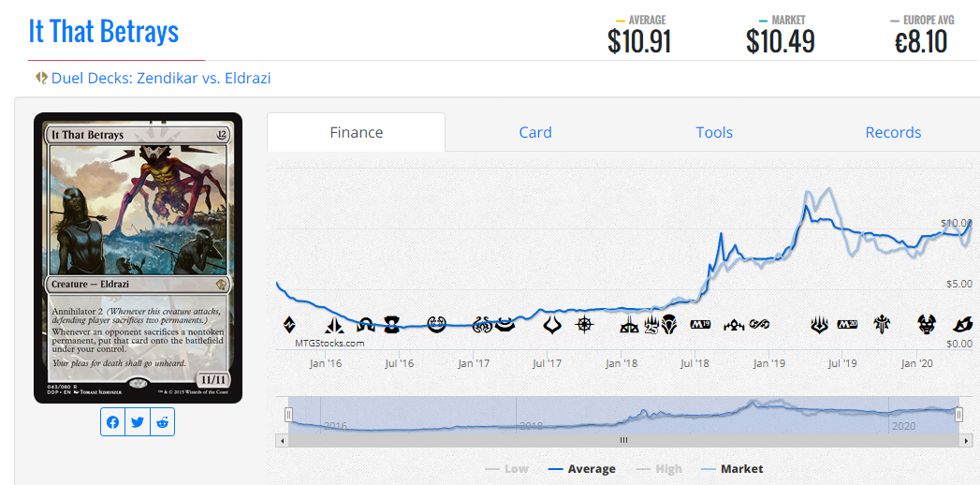Click the €8.10 Europe average price

[x=921, y=42]
